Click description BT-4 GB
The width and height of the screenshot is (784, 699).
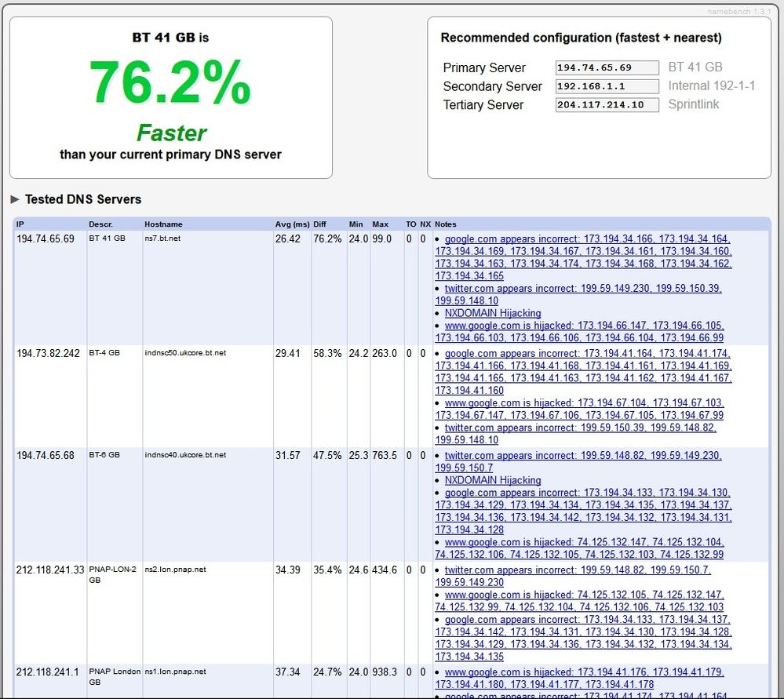[x=104, y=353]
